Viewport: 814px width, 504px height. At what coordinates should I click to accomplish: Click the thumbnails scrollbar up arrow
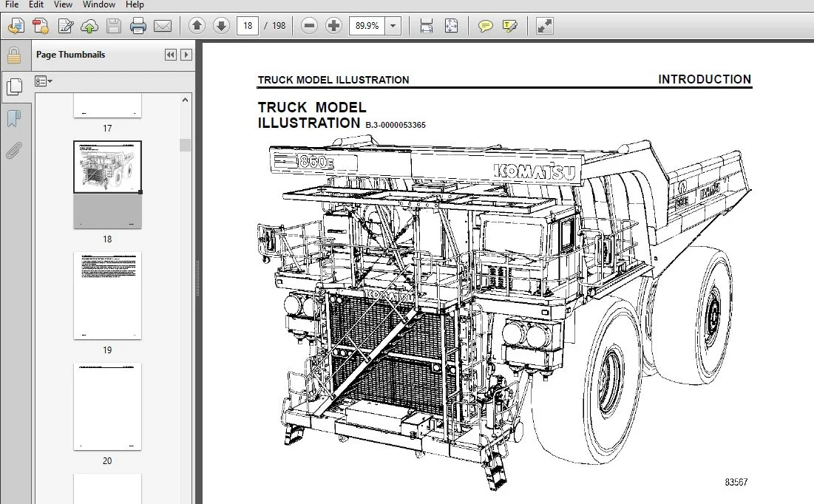coord(186,100)
